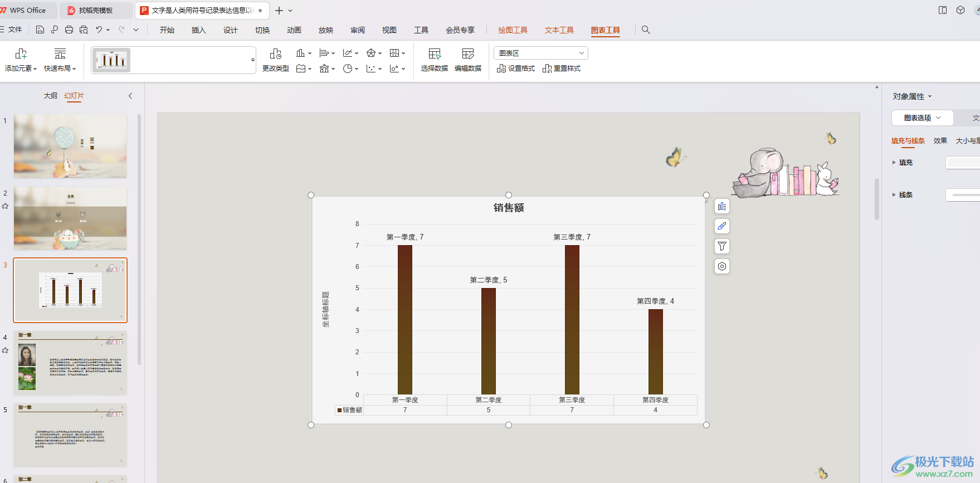Screen dimensions: 980x483
Task: Switch to the 文本工具 ribbon tab
Action: point(559,30)
